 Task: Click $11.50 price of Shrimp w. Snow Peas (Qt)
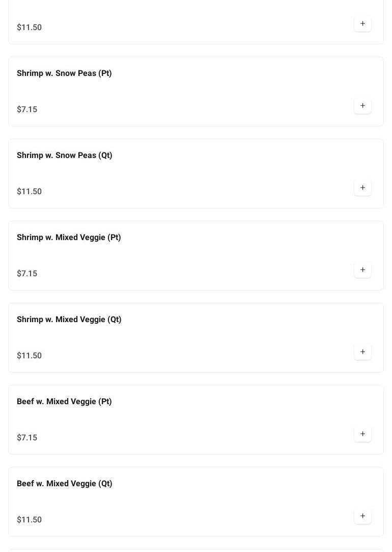click(29, 192)
